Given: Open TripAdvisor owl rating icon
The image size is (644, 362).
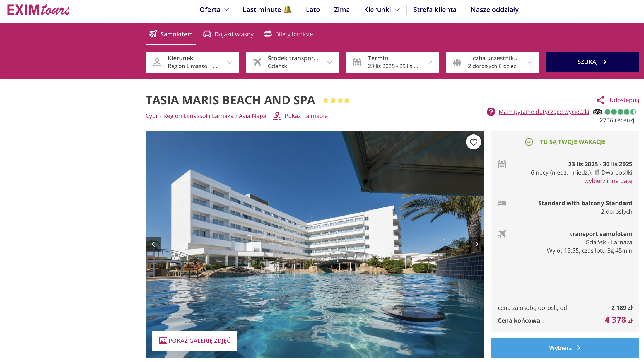Looking at the screenshot, I should [597, 112].
